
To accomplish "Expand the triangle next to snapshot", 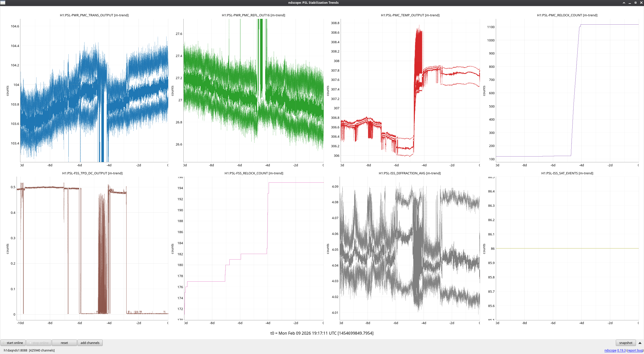I will [x=640, y=343].
